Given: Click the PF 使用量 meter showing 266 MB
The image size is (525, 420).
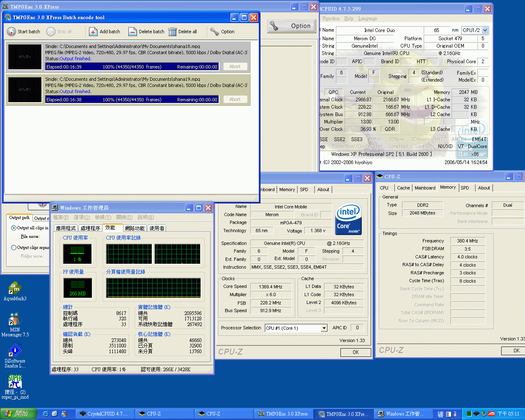Looking at the screenshot, I should (77, 287).
